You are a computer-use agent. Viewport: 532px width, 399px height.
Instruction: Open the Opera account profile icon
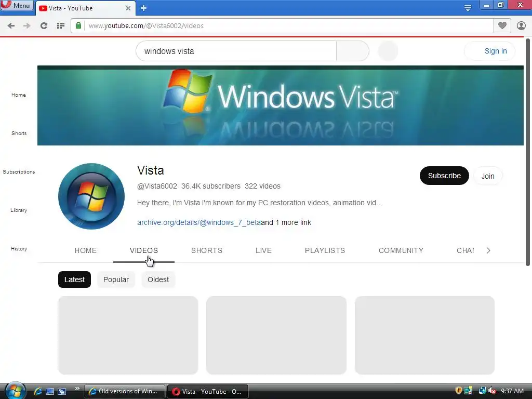(521, 26)
